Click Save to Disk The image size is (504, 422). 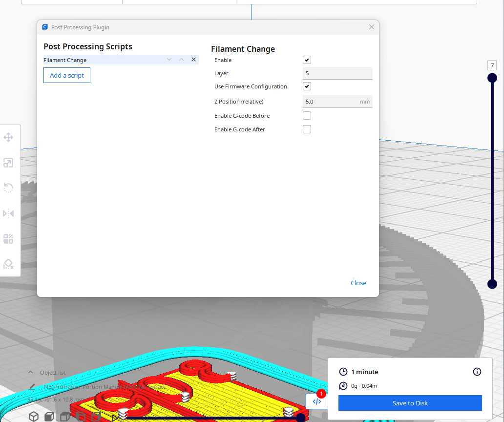pyautogui.click(x=410, y=403)
